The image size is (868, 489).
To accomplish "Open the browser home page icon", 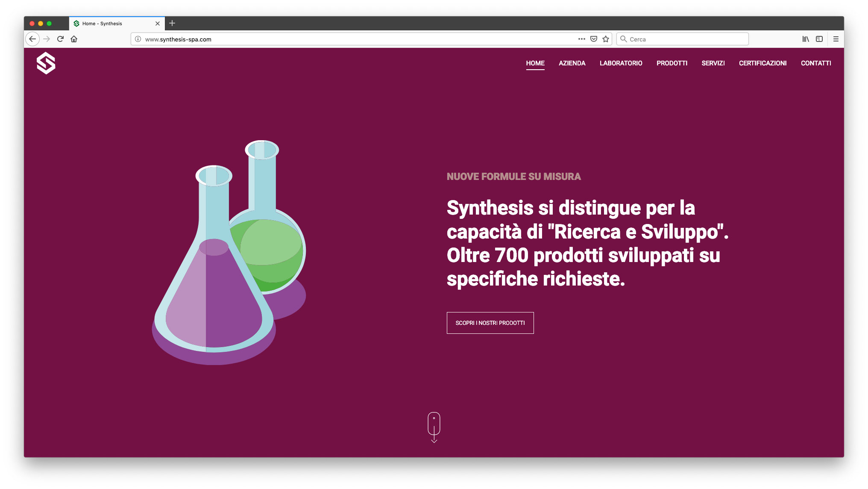I will coord(74,39).
